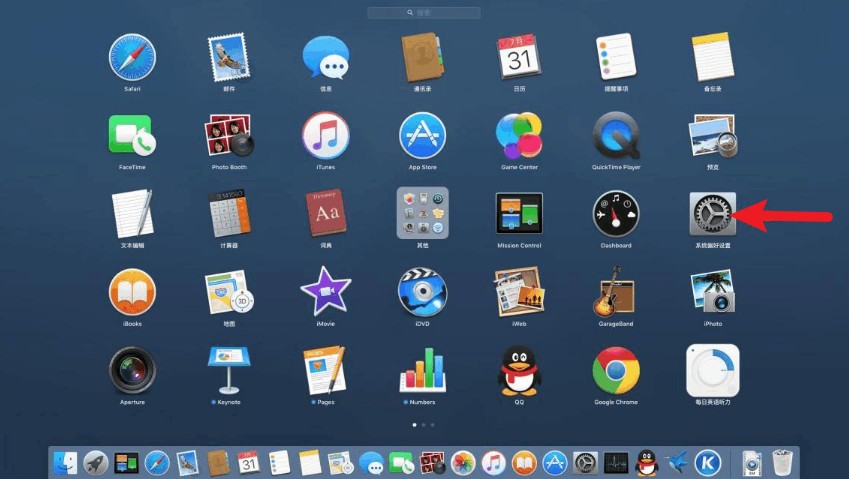This screenshot has width=849, height=479.
Task: Open Photo Booth in Launchpad
Action: coord(229,135)
